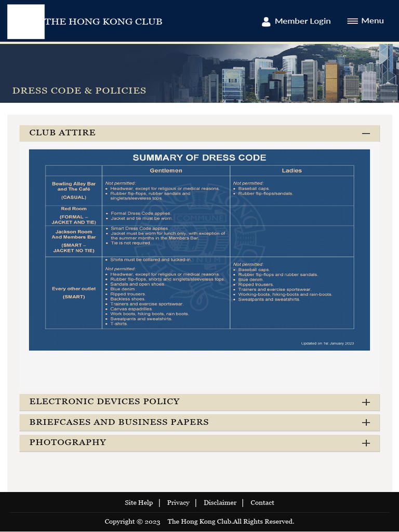The image size is (399, 532).
Task: Open the Menu text label
Action: pyautogui.click(x=373, y=21)
